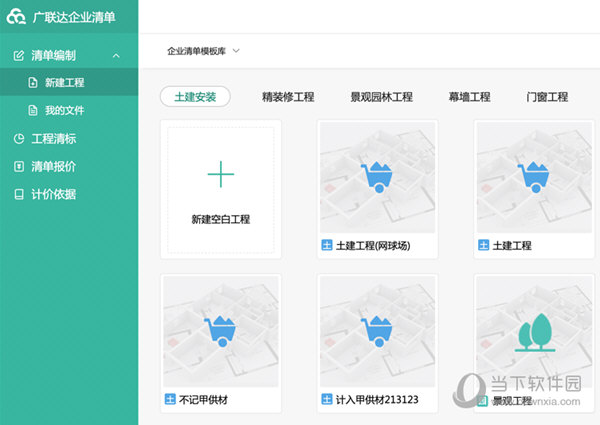Click the cart icon on 计入甲供材213123 card
600x425 pixels.
click(x=377, y=331)
